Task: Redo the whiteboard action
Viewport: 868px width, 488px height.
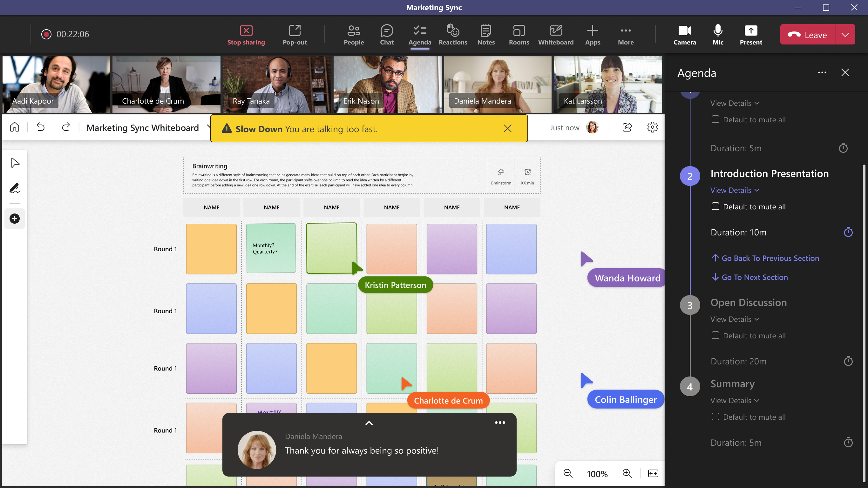Action: (66, 127)
